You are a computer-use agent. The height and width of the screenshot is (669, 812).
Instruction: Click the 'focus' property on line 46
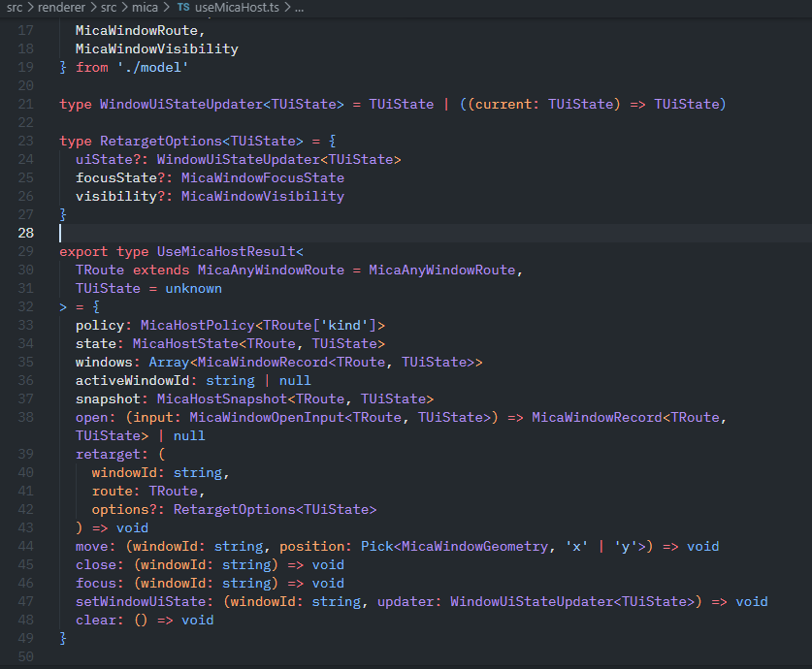coord(96,583)
